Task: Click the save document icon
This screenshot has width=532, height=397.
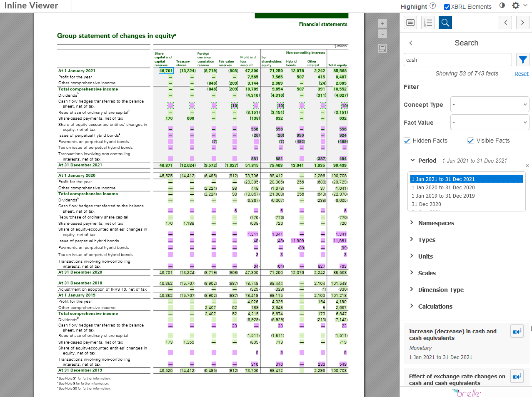Action: (383, 48)
